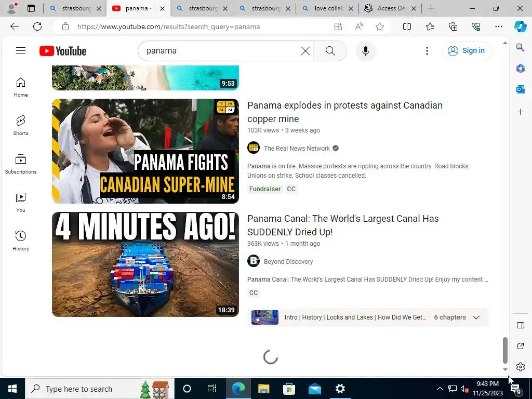Launch Copilot from Edge toolbar
532x399 pixels.
(520, 26)
